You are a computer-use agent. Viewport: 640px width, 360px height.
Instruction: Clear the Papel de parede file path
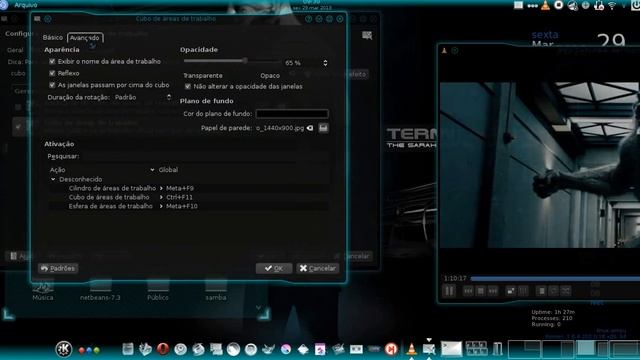point(310,128)
